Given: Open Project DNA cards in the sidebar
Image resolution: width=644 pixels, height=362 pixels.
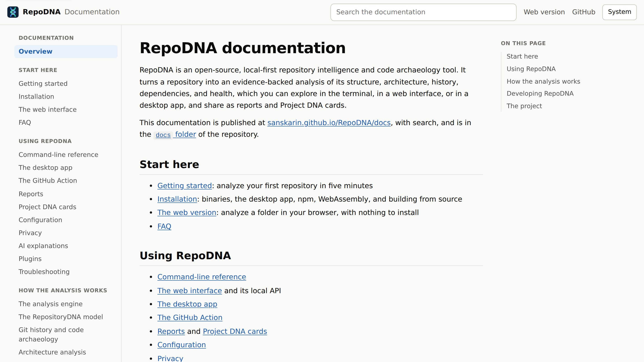Looking at the screenshot, I should pyautogui.click(x=47, y=207).
